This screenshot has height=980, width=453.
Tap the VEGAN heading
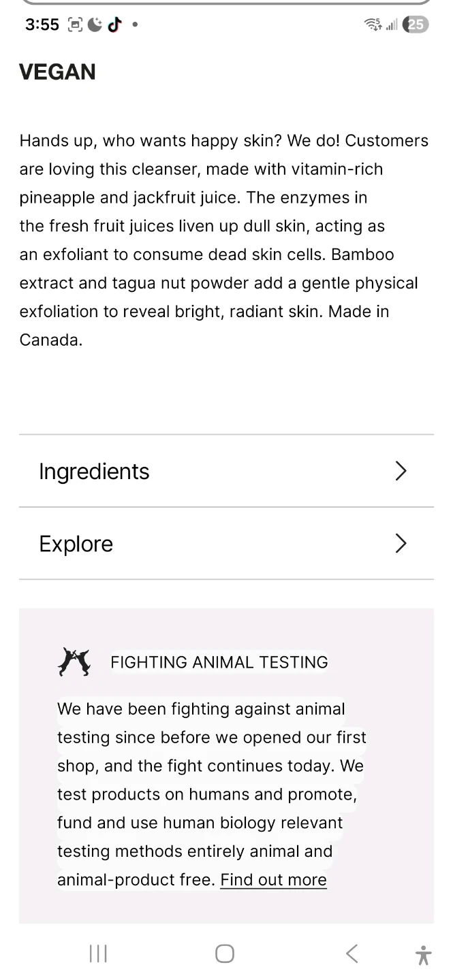(x=57, y=72)
